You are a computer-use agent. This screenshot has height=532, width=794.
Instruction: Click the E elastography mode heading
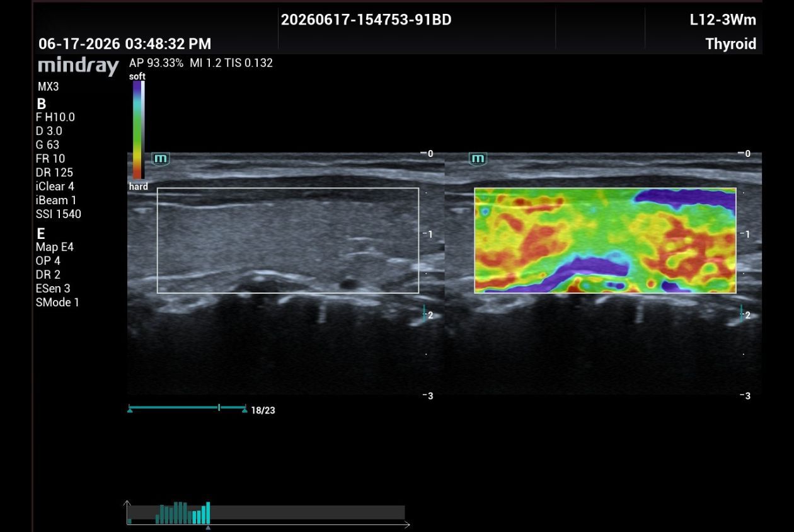(x=41, y=234)
